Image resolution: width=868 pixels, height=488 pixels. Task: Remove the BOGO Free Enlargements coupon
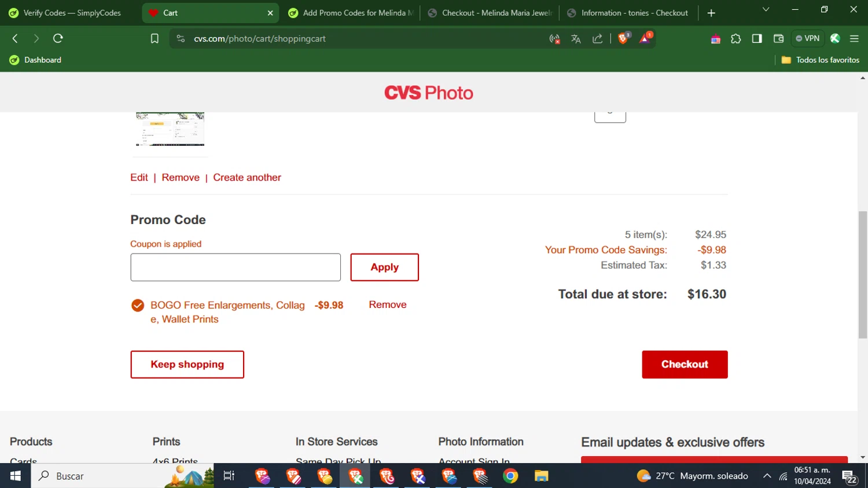click(x=388, y=304)
